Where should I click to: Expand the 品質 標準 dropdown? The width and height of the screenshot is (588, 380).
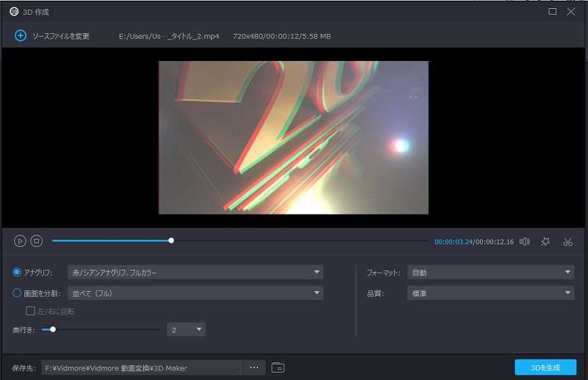click(x=490, y=293)
